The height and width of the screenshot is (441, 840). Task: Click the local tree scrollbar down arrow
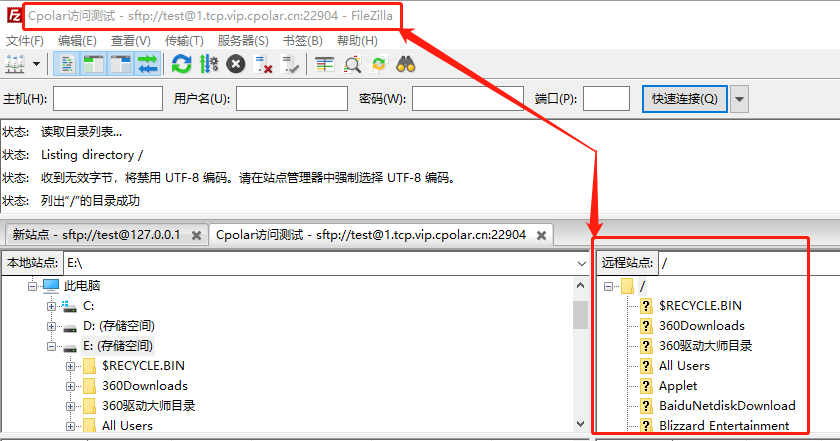coord(581,424)
